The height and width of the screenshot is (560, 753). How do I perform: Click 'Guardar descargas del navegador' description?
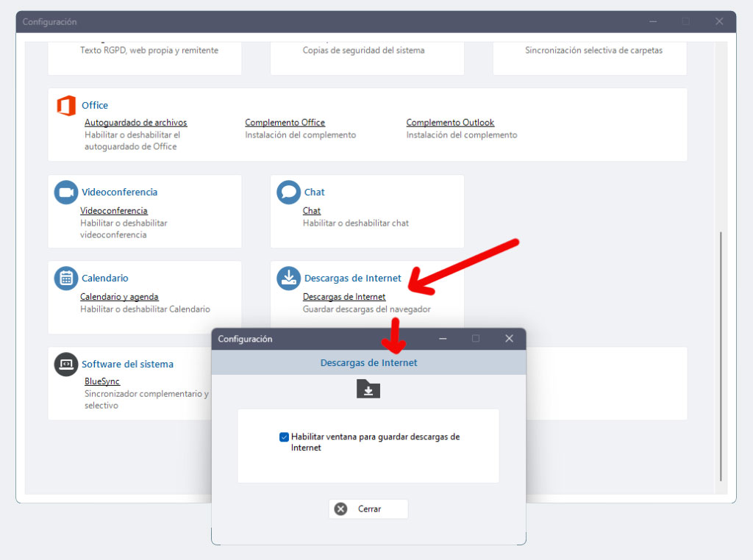[x=366, y=309]
